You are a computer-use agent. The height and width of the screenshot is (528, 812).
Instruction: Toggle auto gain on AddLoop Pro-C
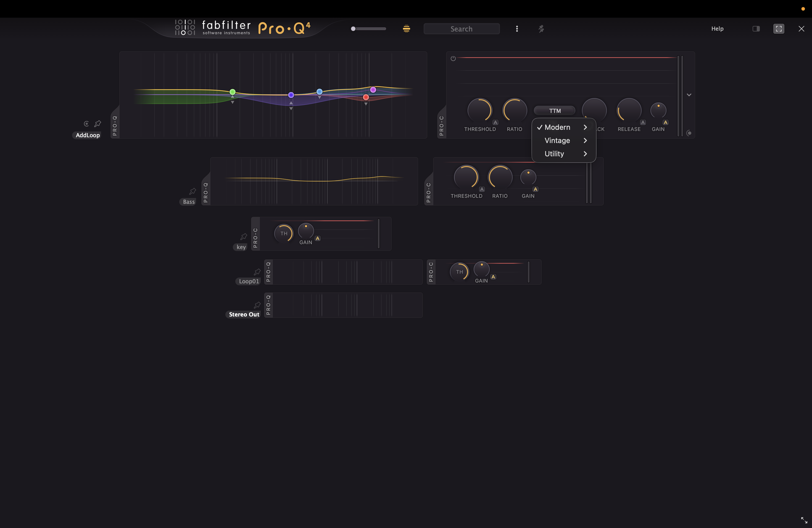pyautogui.click(x=665, y=122)
